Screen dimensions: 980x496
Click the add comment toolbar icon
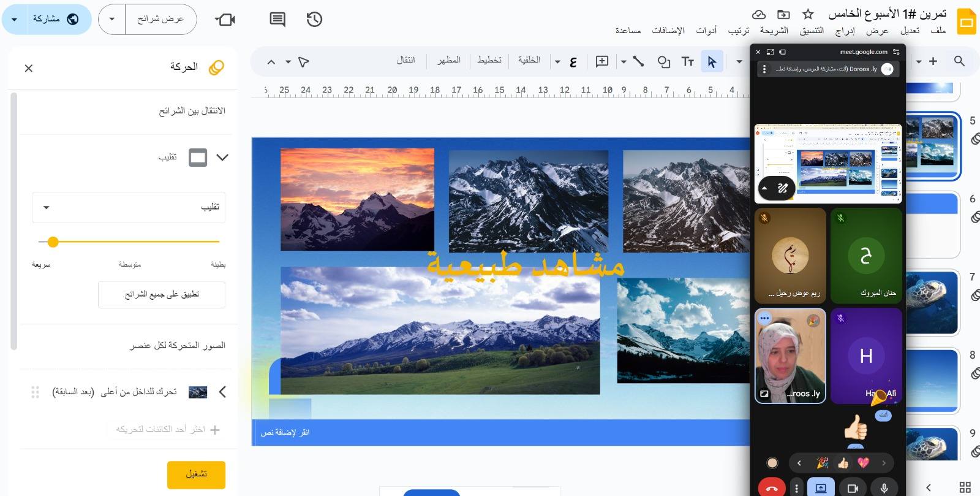(x=601, y=61)
